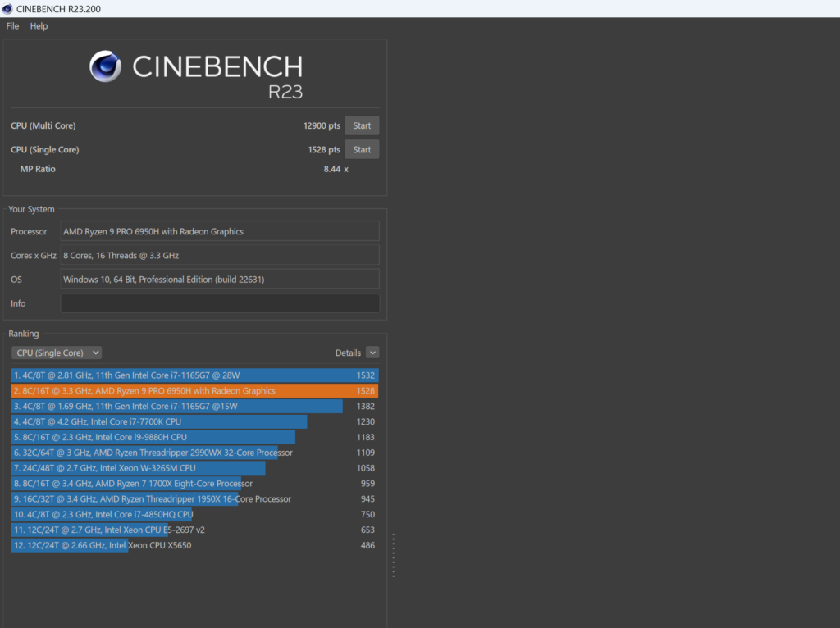Viewport: 840px width, 628px height.
Task: Click the Cinebench R23 sphere logo
Action: tap(105, 66)
